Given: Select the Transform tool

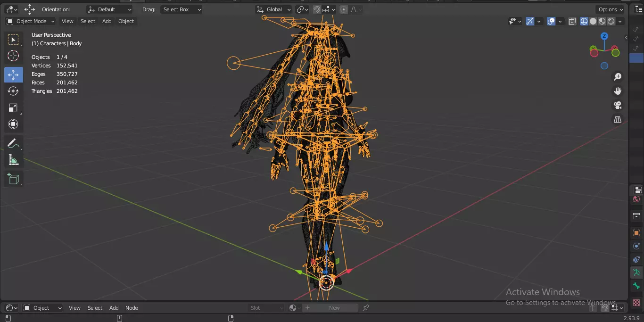Looking at the screenshot, I should pyautogui.click(x=13, y=124).
